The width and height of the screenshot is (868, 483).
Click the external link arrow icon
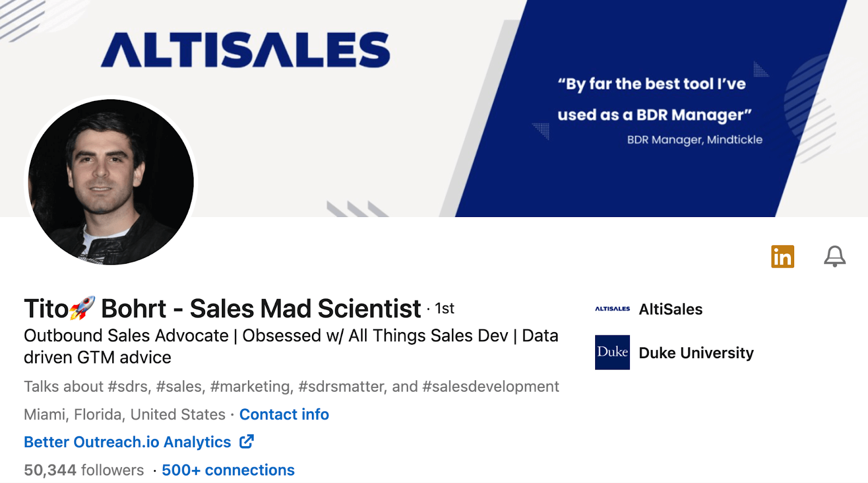(247, 442)
